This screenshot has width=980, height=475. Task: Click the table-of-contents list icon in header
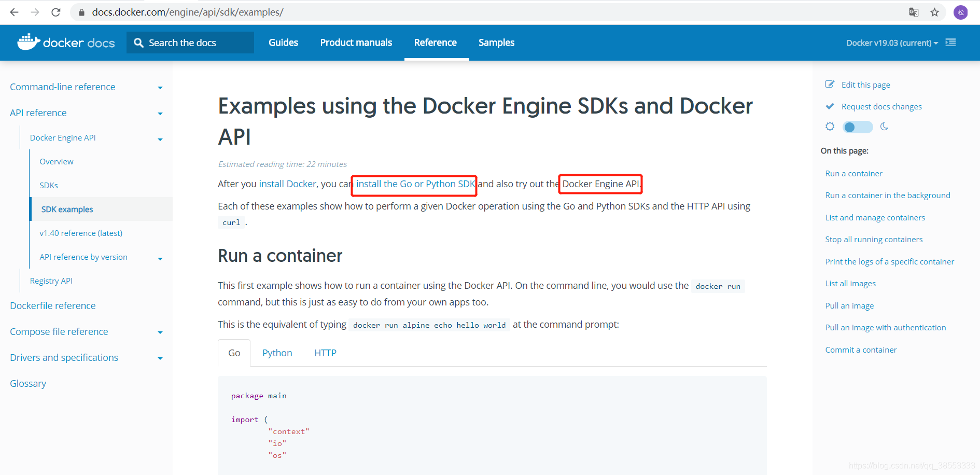click(950, 43)
